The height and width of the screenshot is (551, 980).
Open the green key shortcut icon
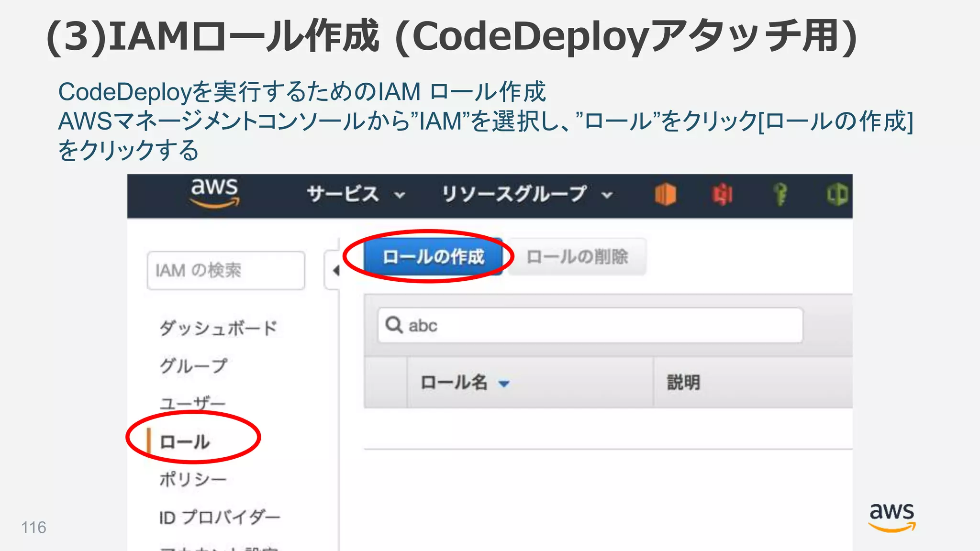pos(780,195)
